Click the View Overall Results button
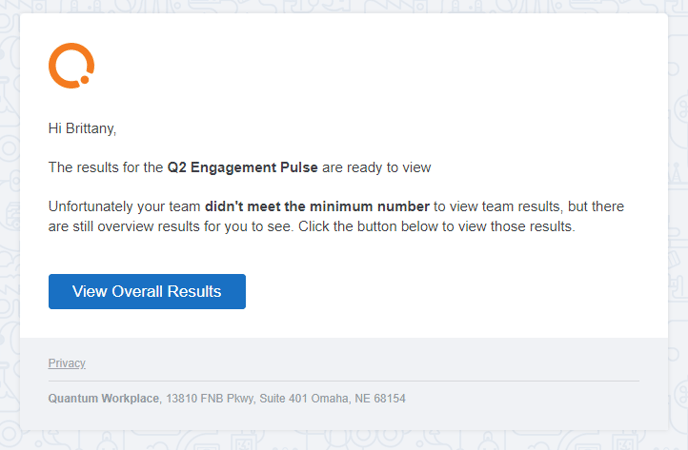 click(x=147, y=291)
